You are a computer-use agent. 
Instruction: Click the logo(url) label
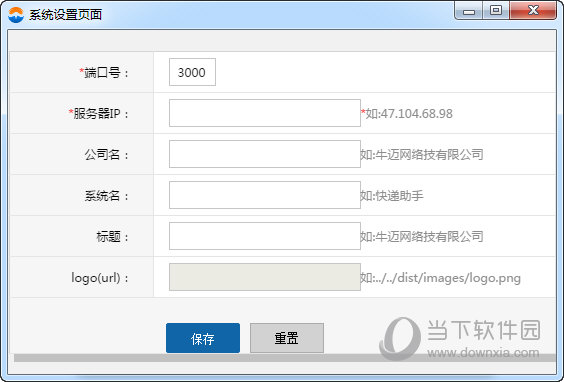coord(100,278)
